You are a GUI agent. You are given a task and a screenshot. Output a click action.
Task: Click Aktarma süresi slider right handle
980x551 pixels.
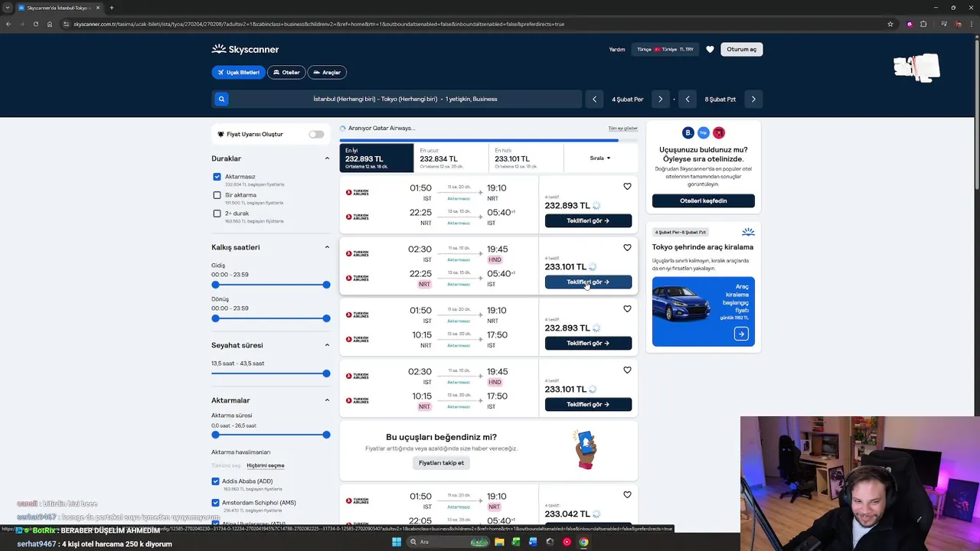pyautogui.click(x=326, y=435)
